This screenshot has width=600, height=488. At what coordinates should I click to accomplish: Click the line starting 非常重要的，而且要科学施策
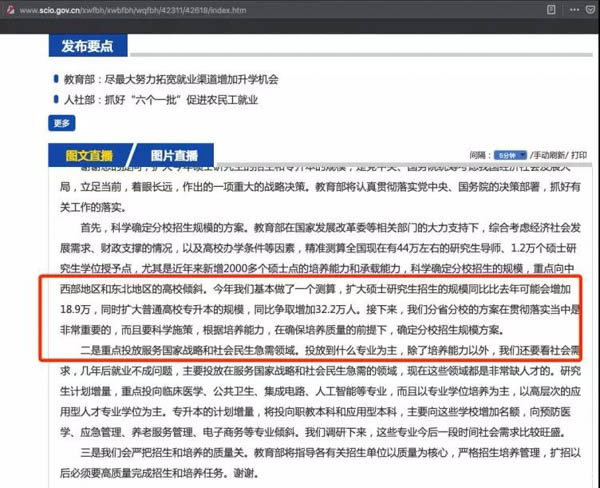(x=282, y=330)
